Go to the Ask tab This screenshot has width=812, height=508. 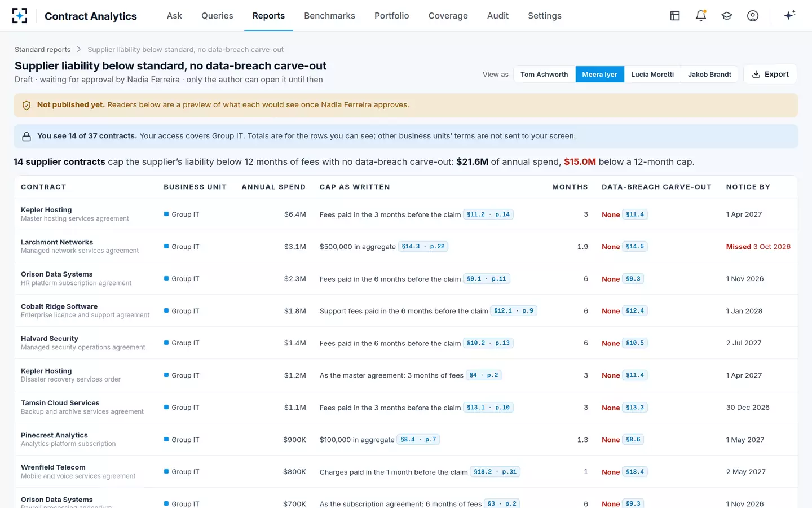tap(174, 16)
